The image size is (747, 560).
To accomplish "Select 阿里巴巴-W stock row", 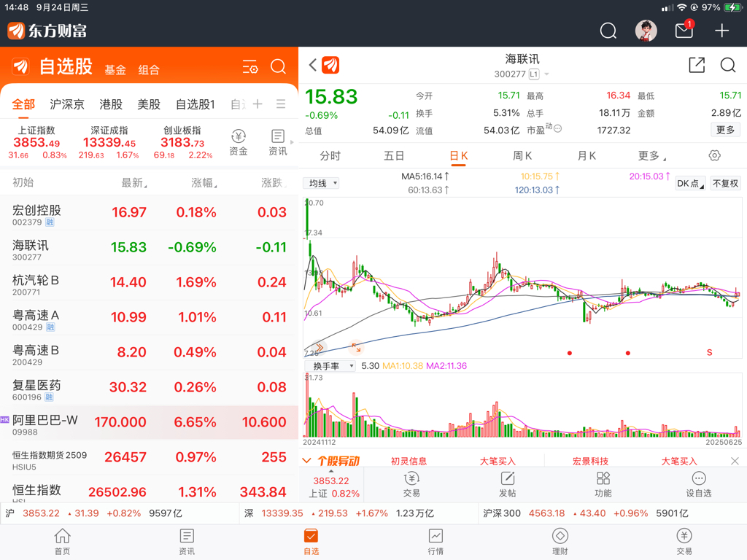I will [x=149, y=422].
